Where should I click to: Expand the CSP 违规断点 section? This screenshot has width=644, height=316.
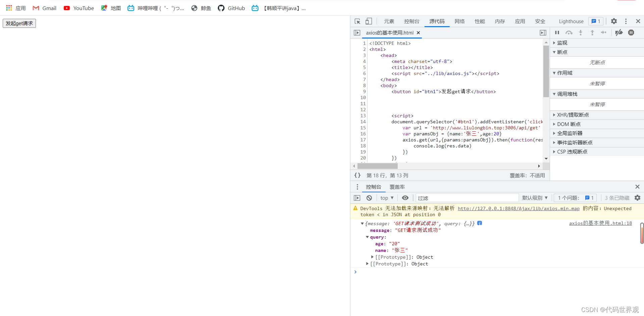tap(597, 152)
